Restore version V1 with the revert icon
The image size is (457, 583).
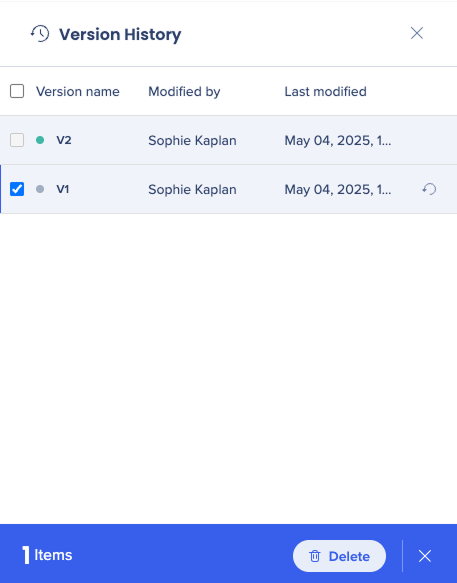pos(429,189)
